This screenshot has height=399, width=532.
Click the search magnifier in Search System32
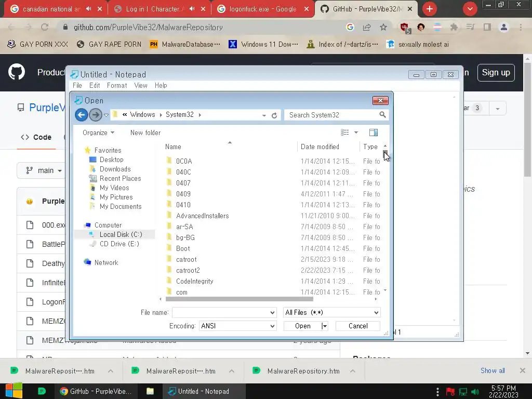382,115
